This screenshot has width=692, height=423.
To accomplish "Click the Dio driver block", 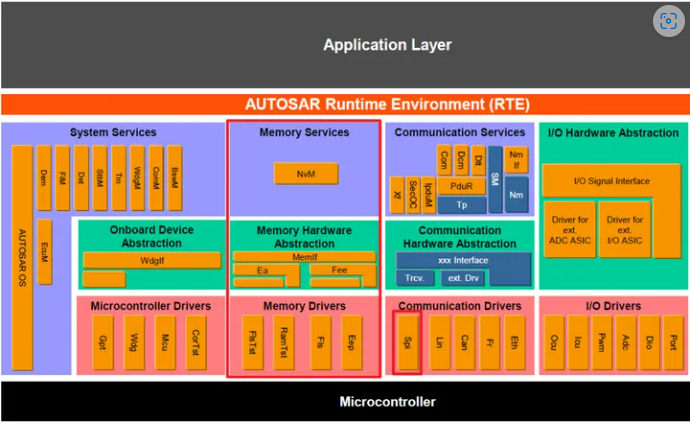I will [x=649, y=343].
